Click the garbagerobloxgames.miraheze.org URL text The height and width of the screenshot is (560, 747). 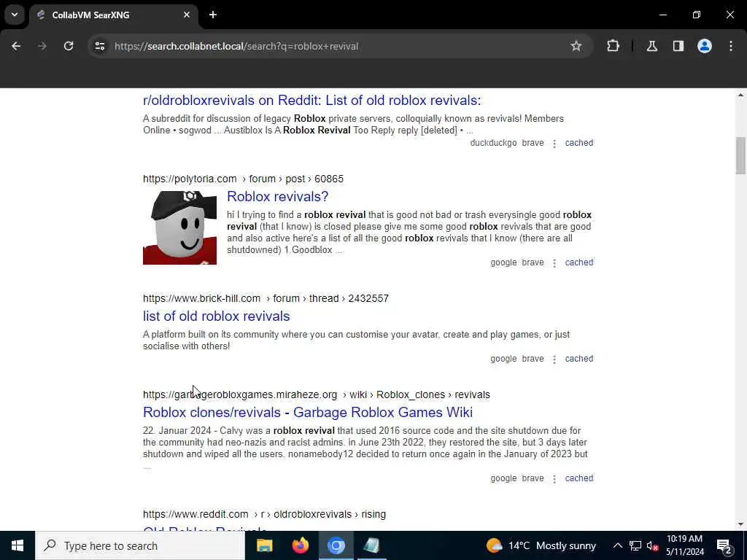[317, 394]
